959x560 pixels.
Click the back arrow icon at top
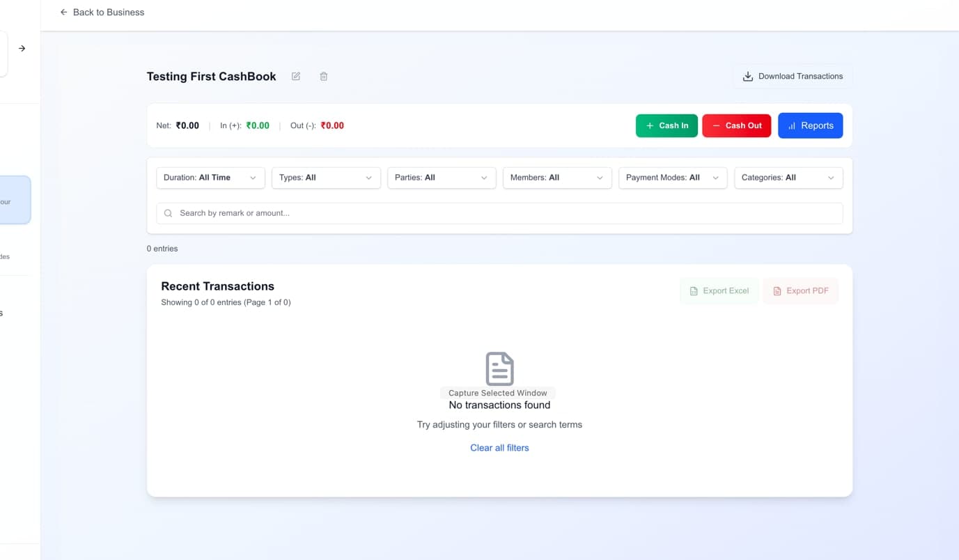(x=64, y=13)
